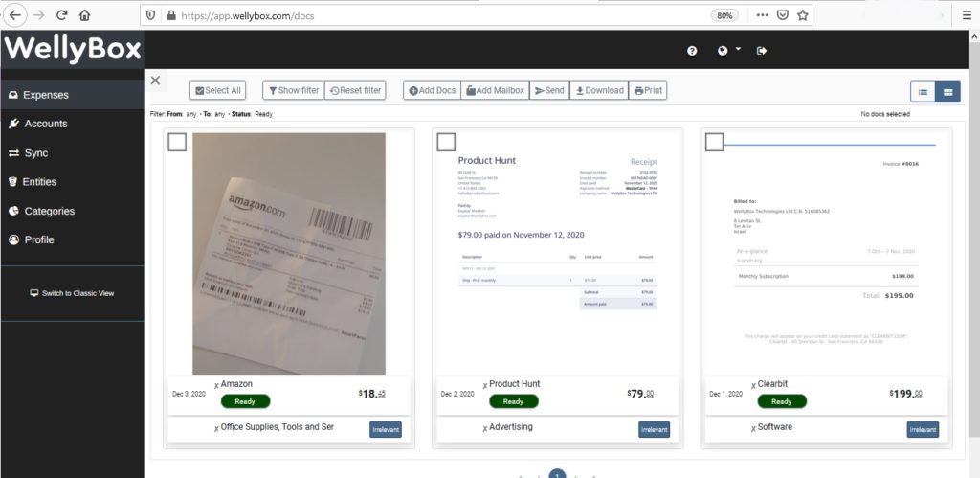980x478 pixels.
Task: Open Sync in sidebar
Action: click(72, 153)
